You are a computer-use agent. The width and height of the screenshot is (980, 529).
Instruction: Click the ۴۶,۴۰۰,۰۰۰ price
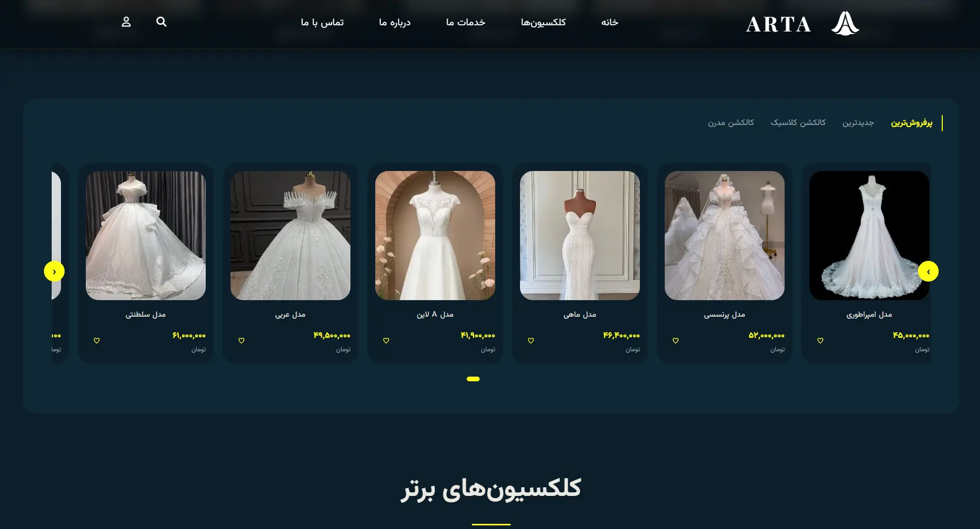click(621, 335)
